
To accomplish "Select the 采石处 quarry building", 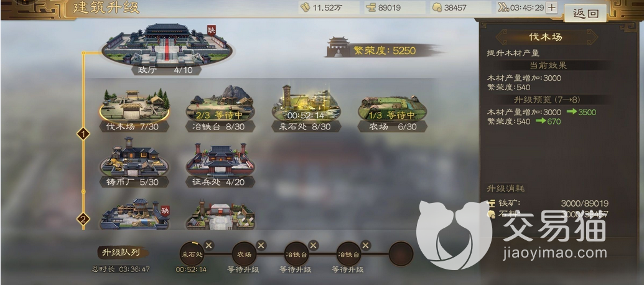I will click(306, 109).
